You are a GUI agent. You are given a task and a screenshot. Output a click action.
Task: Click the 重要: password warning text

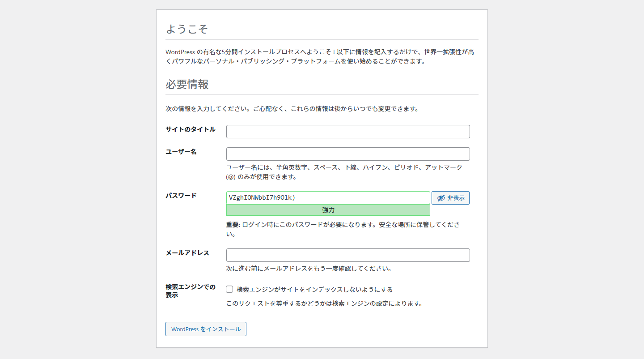343,229
